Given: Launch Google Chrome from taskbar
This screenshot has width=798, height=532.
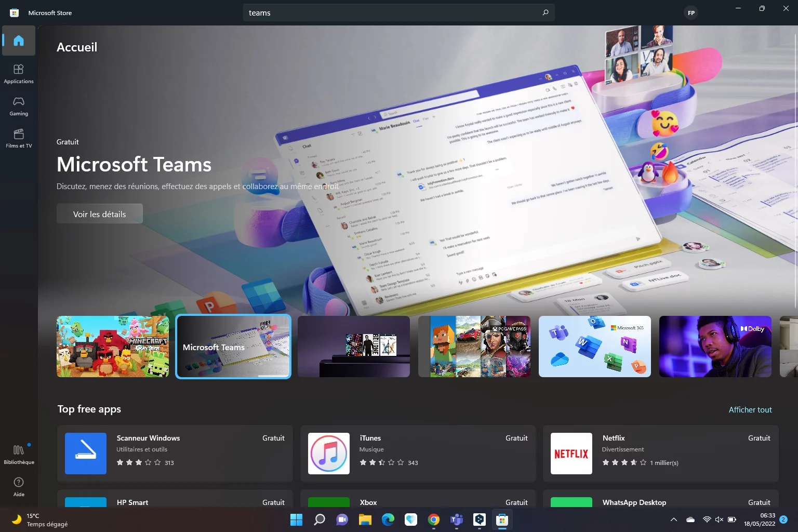Looking at the screenshot, I should pos(434,520).
